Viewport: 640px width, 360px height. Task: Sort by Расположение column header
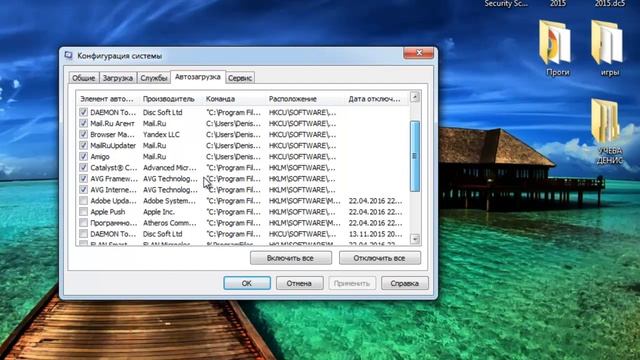point(305,99)
